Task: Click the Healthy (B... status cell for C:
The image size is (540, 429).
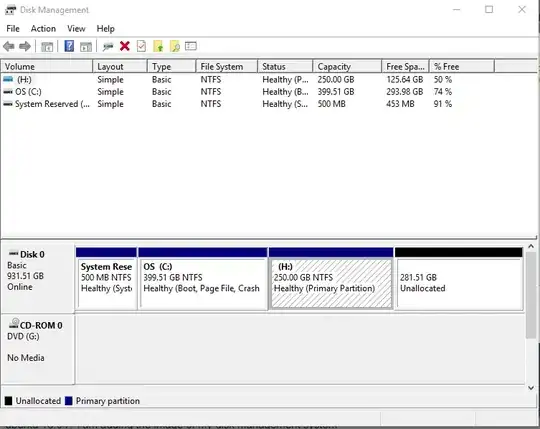Action: 285,92
